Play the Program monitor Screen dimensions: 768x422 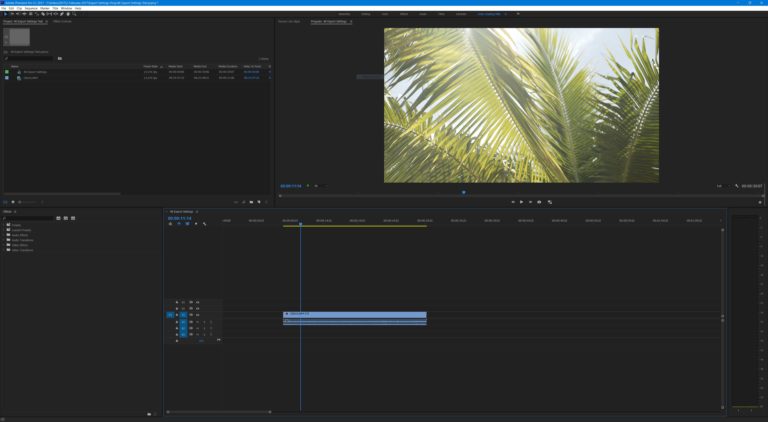click(x=521, y=202)
